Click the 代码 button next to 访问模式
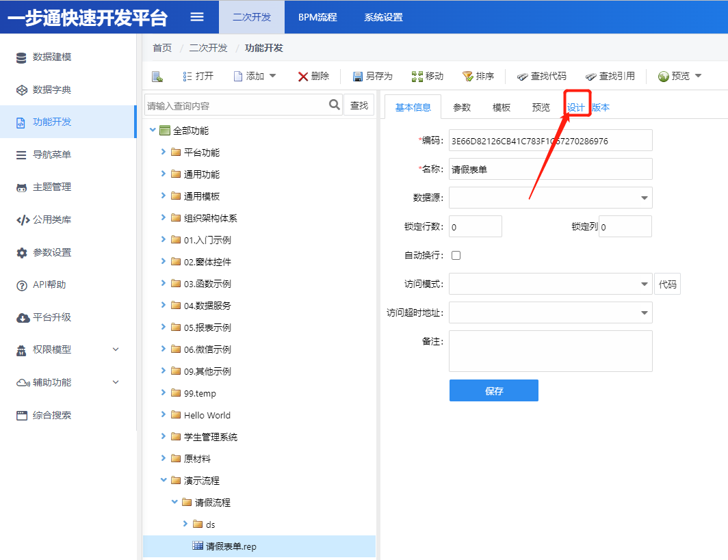Viewport: 728px width, 560px height. click(667, 284)
